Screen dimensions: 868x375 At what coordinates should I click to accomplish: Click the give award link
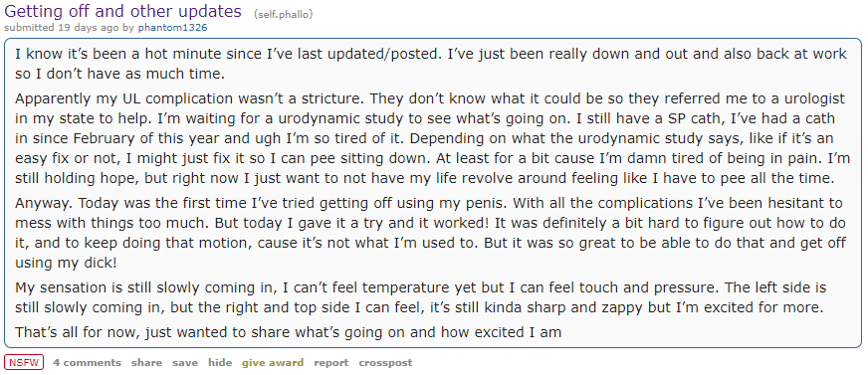coord(273,363)
